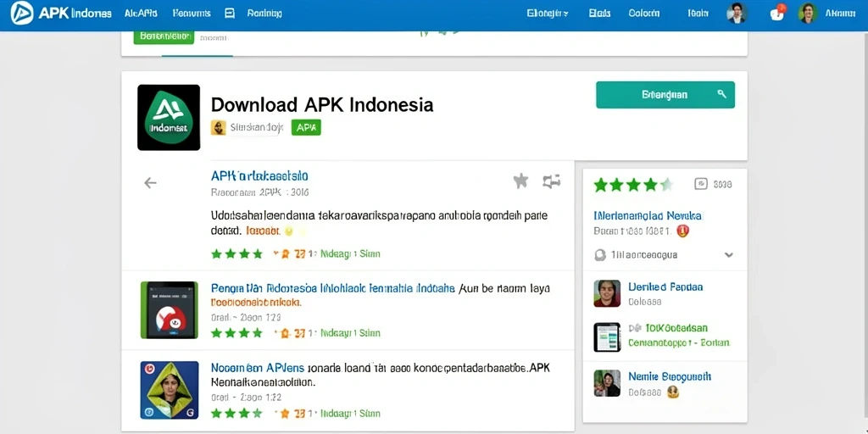Click the green Indonesia app icon
Viewport: 868px width, 434px height.
(x=169, y=117)
